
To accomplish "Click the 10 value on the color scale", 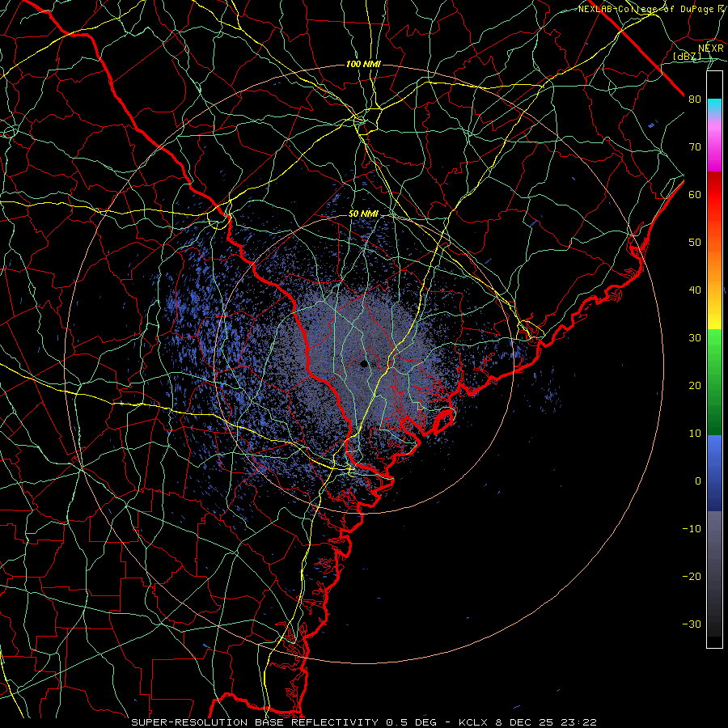I will [695, 434].
